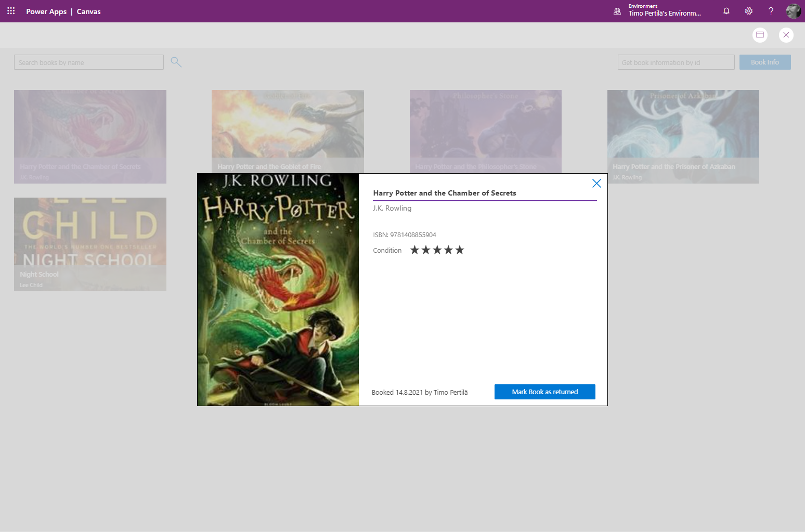Close the book details dialog
The height and width of the screenshot is (532, 805).
pos(596,183)
